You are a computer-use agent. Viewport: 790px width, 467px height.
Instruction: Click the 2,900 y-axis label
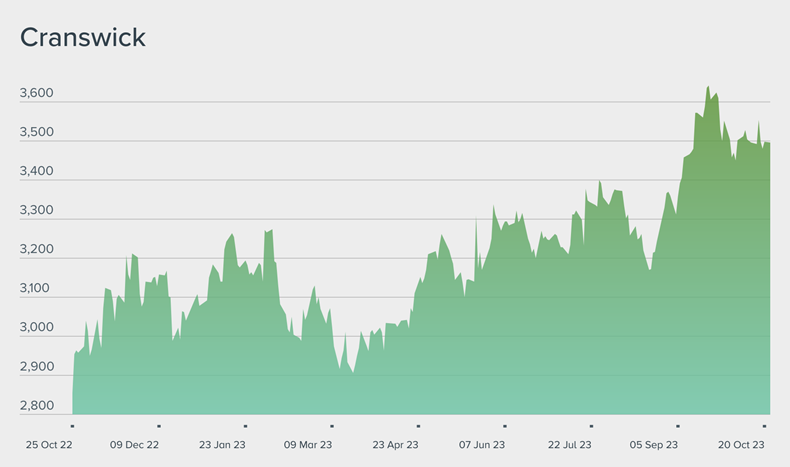click(37, 367)
